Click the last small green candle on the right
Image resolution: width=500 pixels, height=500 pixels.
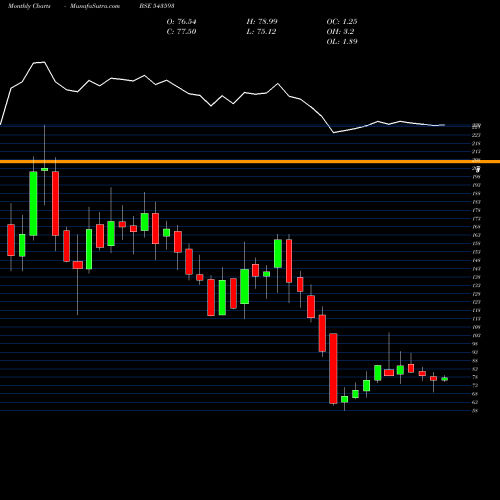pyautogui.click(x=445, y=379)
